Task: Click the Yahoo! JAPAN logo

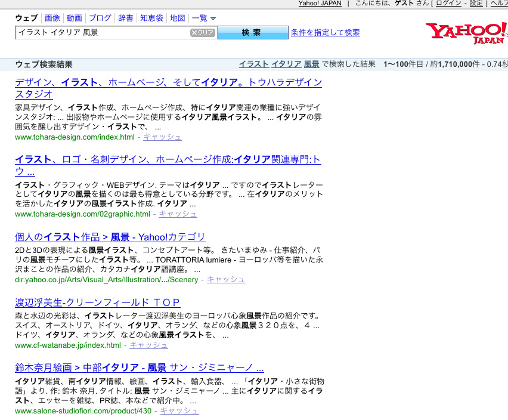Action: pyautogui.click(x=466, y=33)
